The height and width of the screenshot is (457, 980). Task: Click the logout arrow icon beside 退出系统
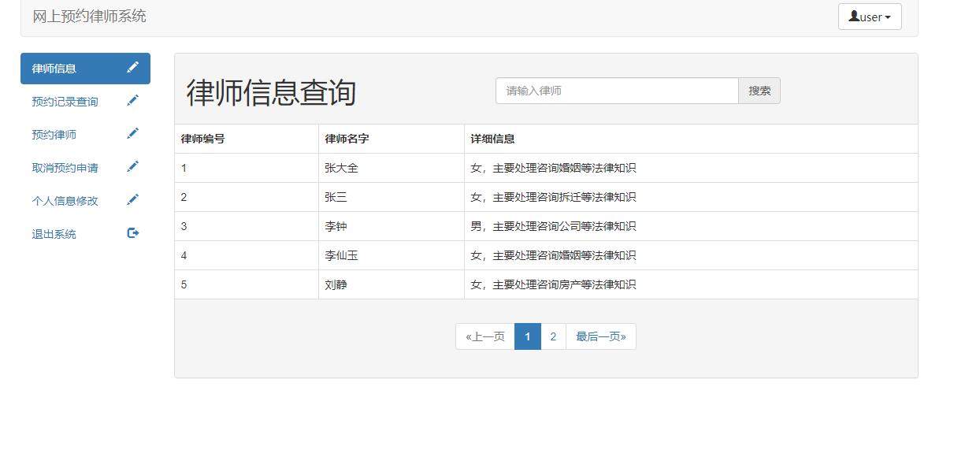(x=133, y=233)
